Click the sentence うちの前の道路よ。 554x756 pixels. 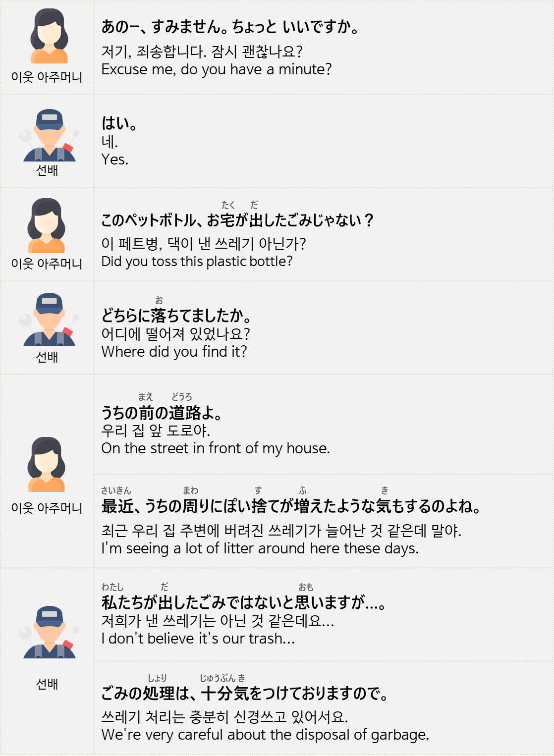click(162, 413)
